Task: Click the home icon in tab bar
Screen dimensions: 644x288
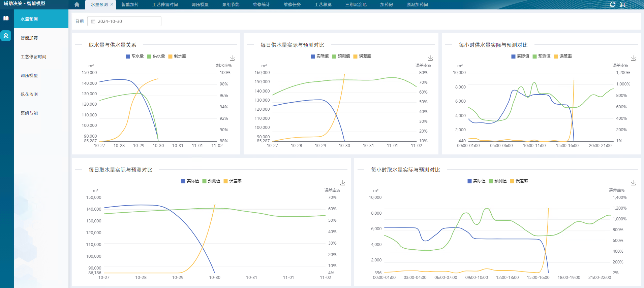Action: point(77,4)
